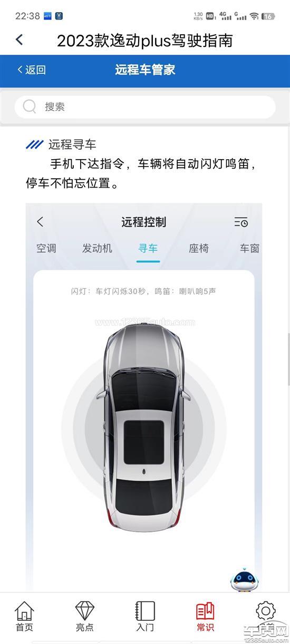Select the 寻车 tab
The width and height of the screenshot is (290, 644).
148,248
